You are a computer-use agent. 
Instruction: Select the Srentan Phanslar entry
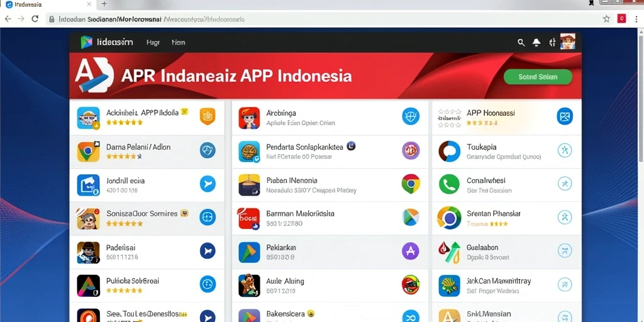pos(506,218)
